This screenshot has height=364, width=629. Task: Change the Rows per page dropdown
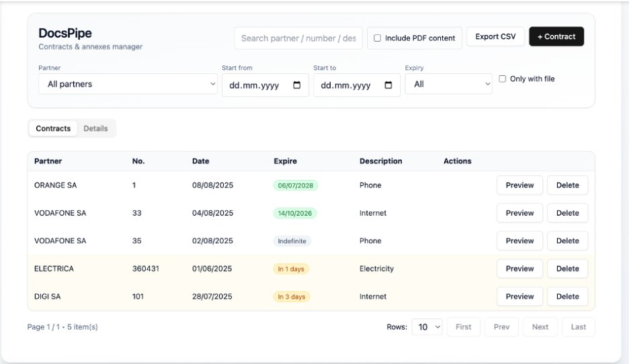coord(427,326)
